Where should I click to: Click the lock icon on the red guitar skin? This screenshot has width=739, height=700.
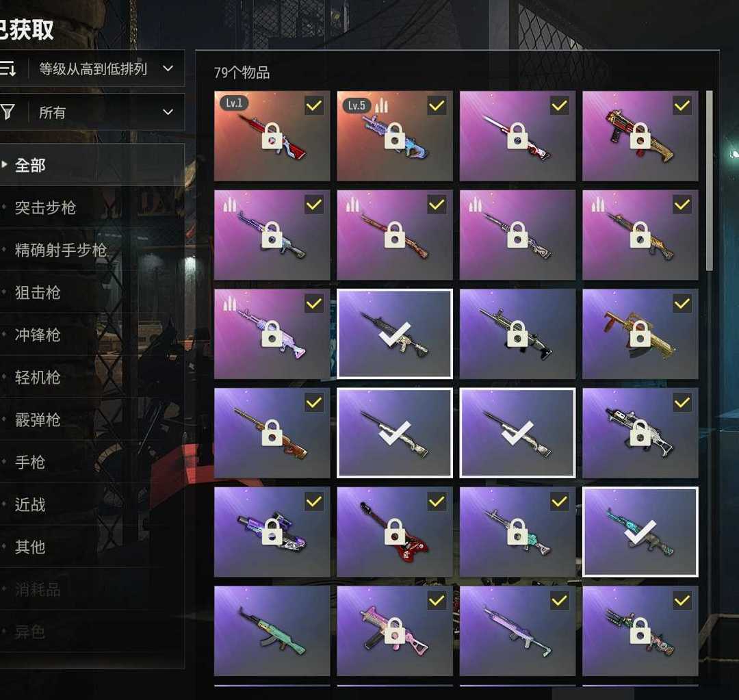tap(395, 532)
